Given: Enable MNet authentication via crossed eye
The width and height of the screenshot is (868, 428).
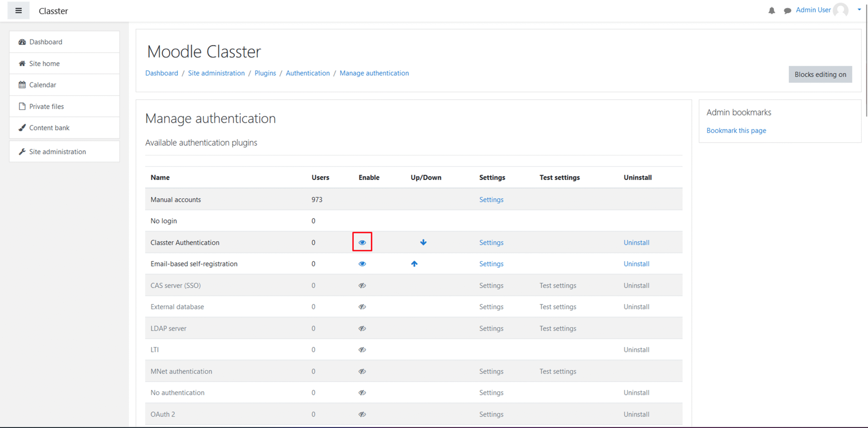Looking at the screenshot, I should [x=362, y=371].
